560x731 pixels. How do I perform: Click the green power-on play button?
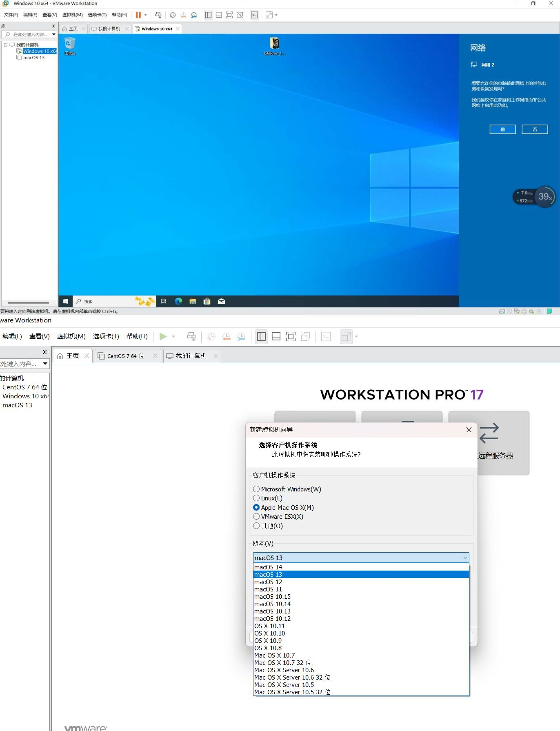click(163, 336)
